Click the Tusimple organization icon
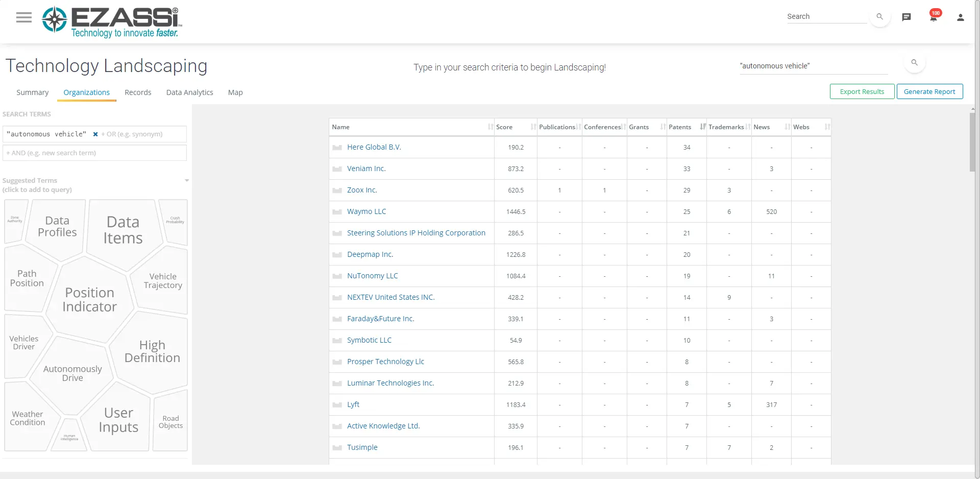This screenshot has width=980, height=479. tap(337, 448)
